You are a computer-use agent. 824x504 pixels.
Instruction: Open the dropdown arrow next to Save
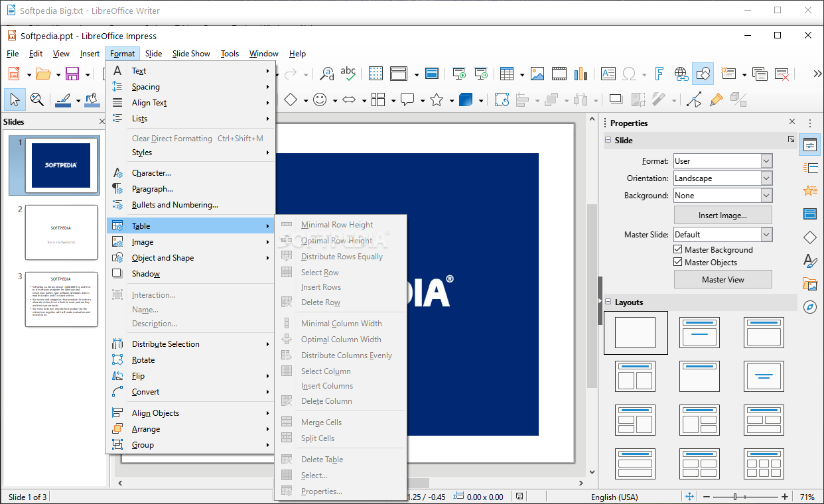click(x=87, y=74)
